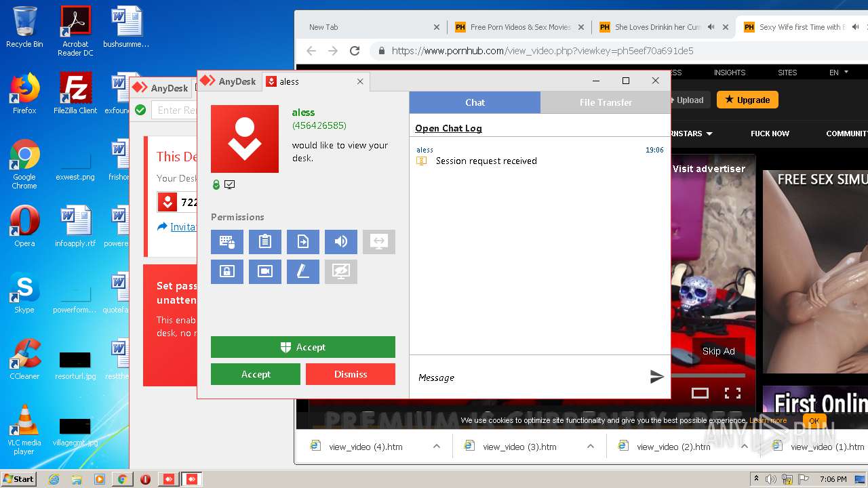
Task: Reload the browser page
Action: tap(355, 51)
